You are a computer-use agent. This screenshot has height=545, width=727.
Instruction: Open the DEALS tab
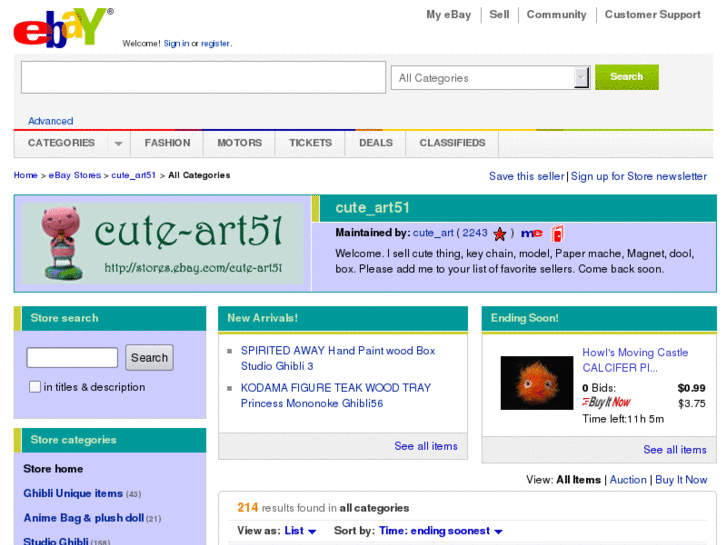(x=376, y=143)
